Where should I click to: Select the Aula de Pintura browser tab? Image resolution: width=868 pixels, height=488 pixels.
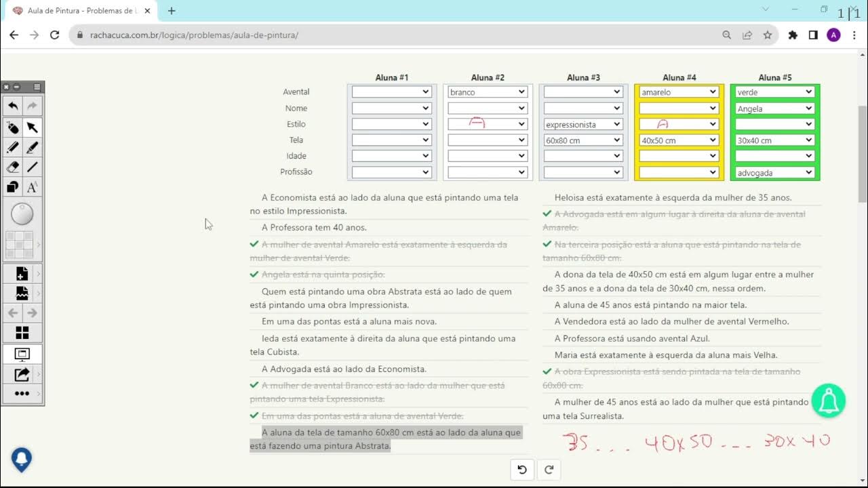tap(81, 11)
